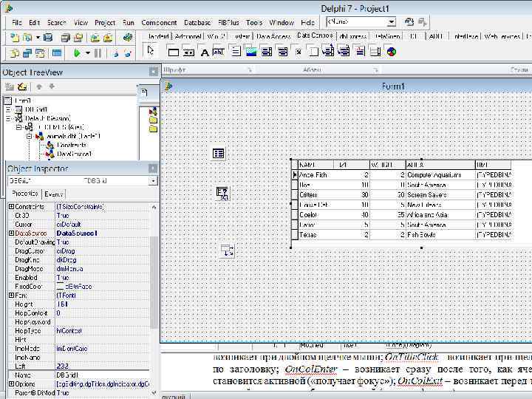Click the View Form toolbar icon

point(27,53)
